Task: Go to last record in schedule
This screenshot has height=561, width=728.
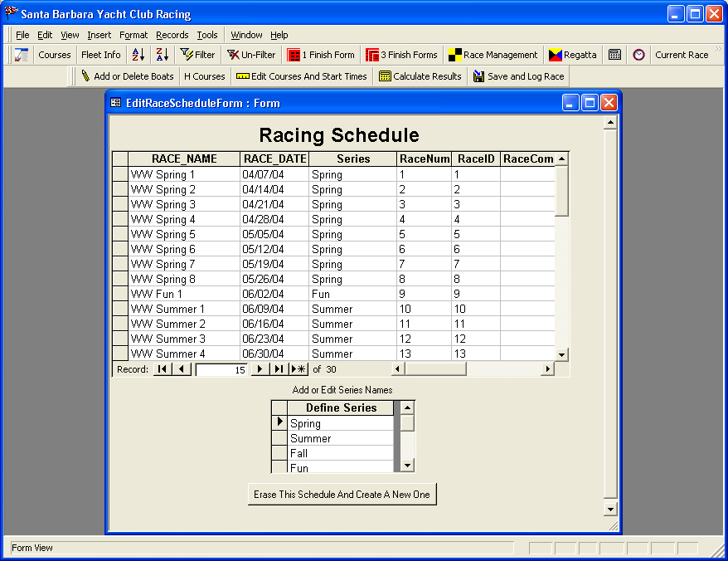Action: [279, 369]
